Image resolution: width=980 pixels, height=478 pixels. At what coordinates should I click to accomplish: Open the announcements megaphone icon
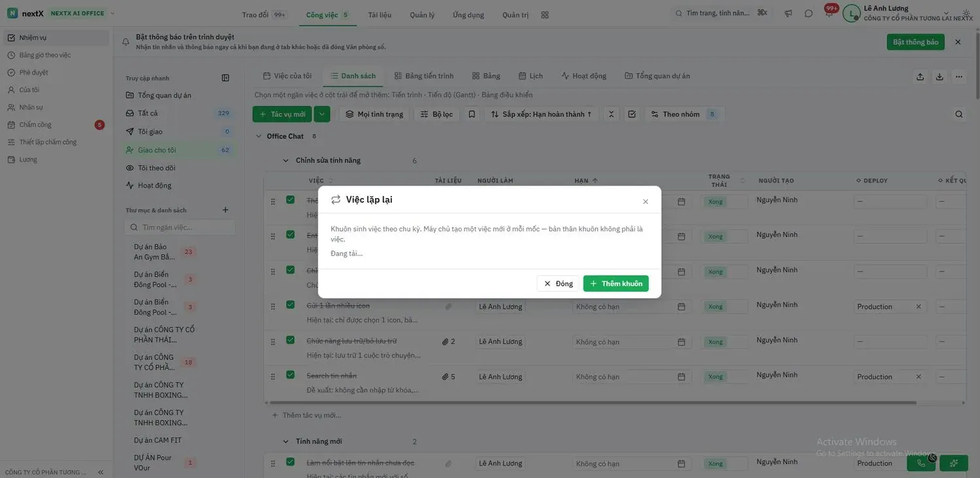click(x=789, y=13)
